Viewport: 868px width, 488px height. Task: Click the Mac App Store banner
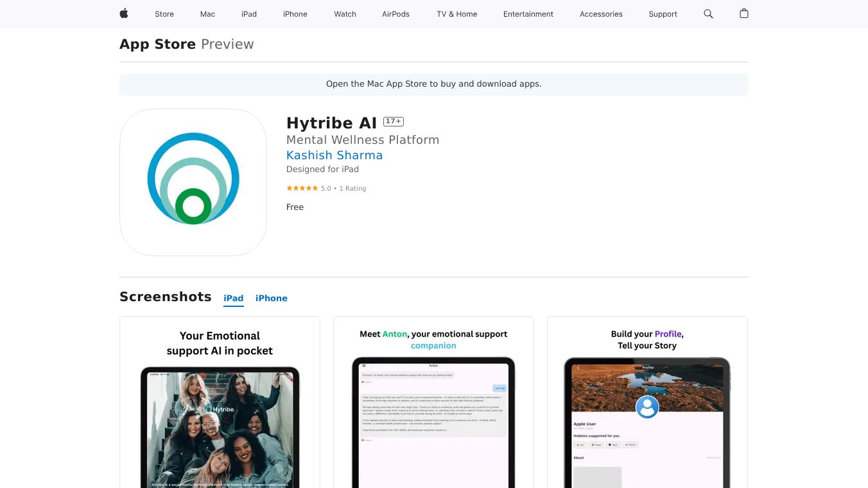click(434, 84)
